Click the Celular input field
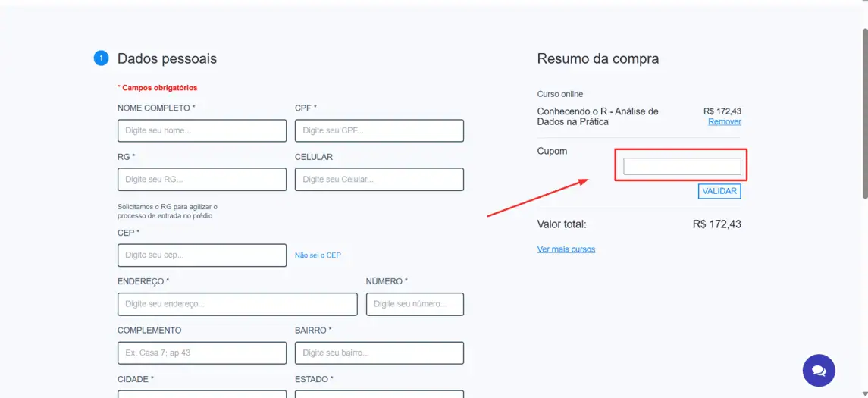Image resolution: width=868 pixels, height=398 pixels. [x=379, y=180]
